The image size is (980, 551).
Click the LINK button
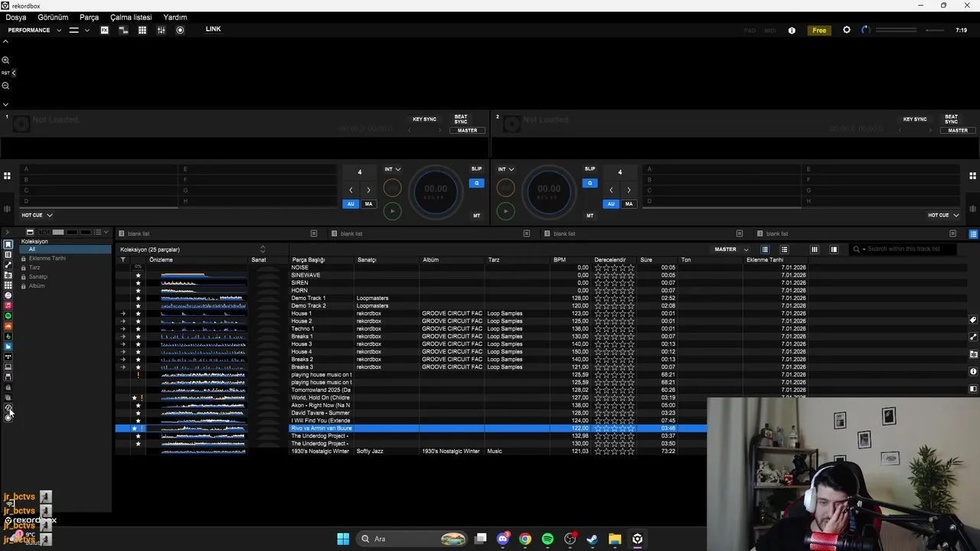[213, 29]
